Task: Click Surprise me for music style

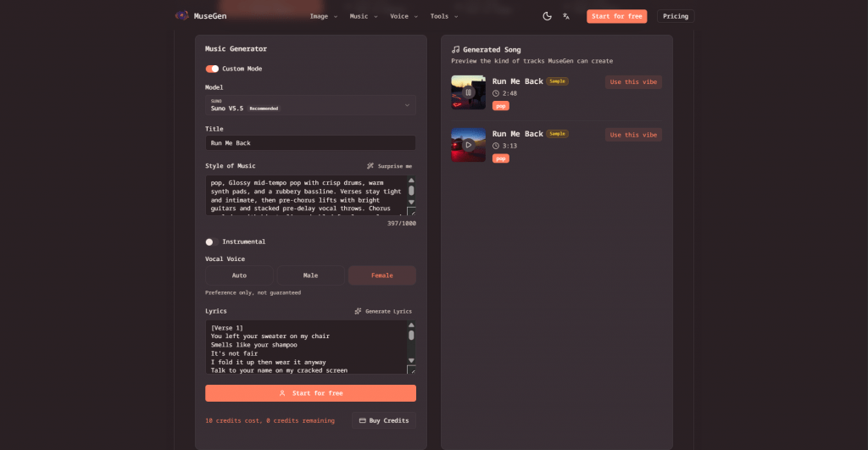Action: tap(390, 166)
